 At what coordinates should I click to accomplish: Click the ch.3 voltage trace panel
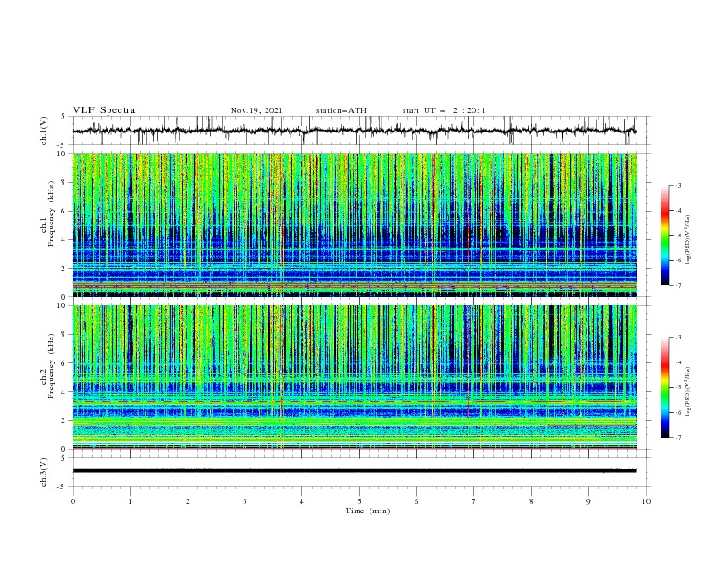coord(361,472)
